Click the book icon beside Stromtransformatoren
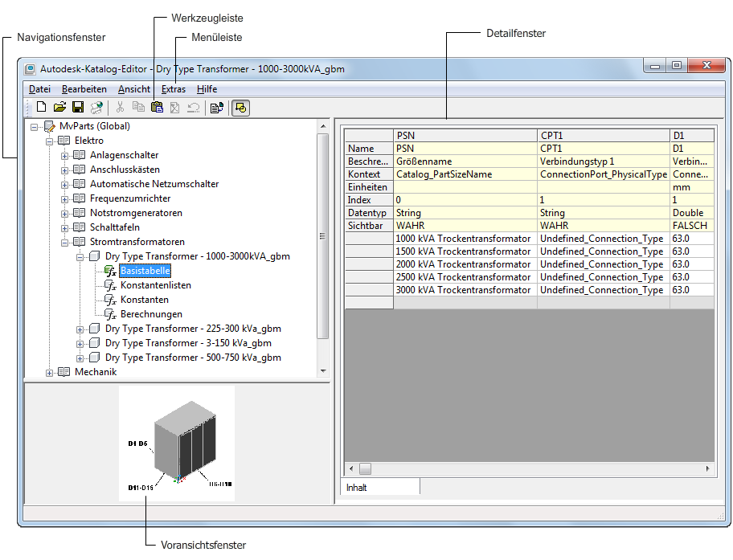Screen dimensions: 733x560 79,242
